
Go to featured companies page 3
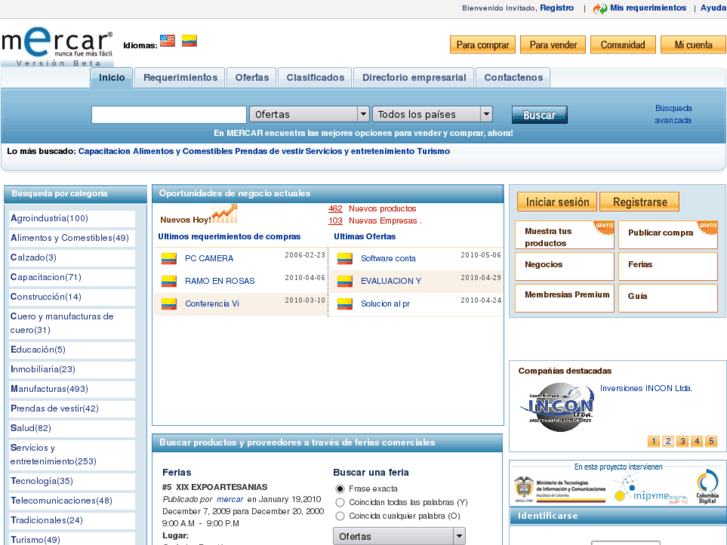click(x=682, y=441)
